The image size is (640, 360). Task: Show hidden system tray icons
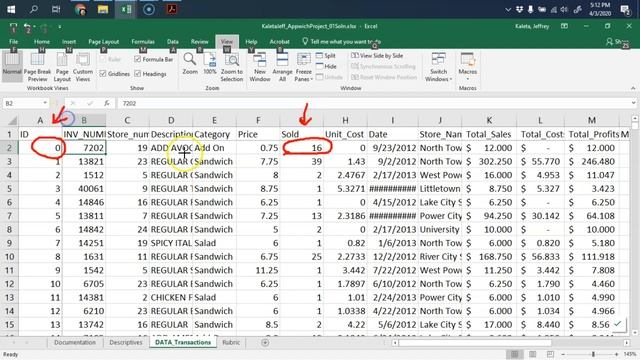508,9
